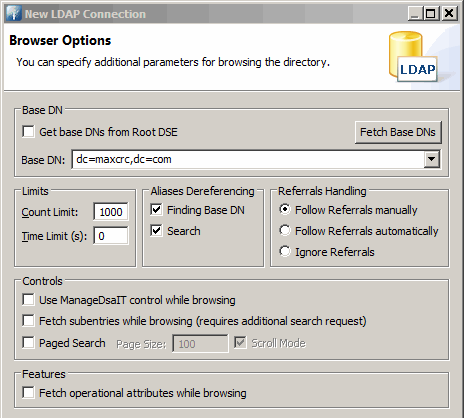Viewport: 464px width, 418px height.
Task: Click the LDAP database icon in header
Action: pos(413,57)
